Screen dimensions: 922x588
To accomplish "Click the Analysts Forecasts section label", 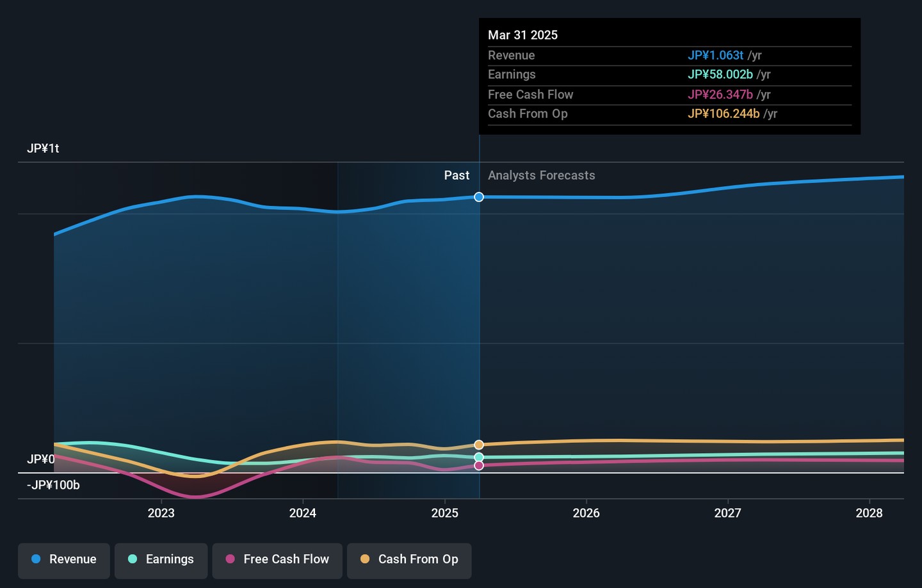I will 541,175.
